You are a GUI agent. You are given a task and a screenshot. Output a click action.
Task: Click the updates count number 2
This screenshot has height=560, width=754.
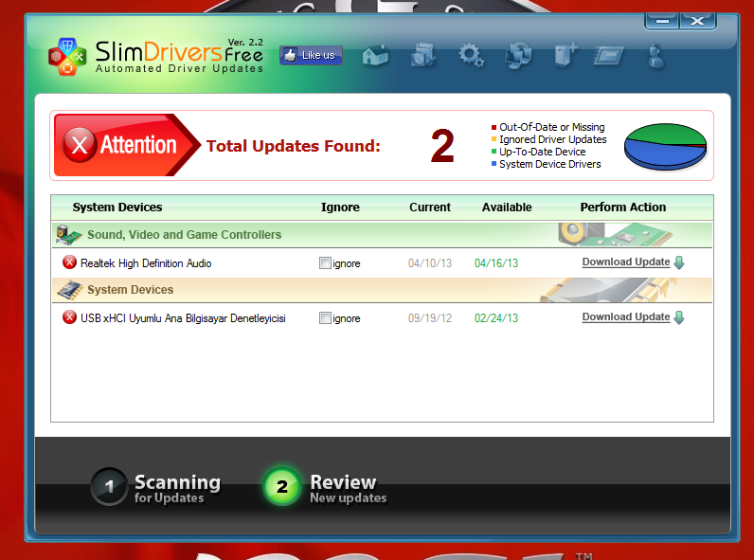(442, 145)
